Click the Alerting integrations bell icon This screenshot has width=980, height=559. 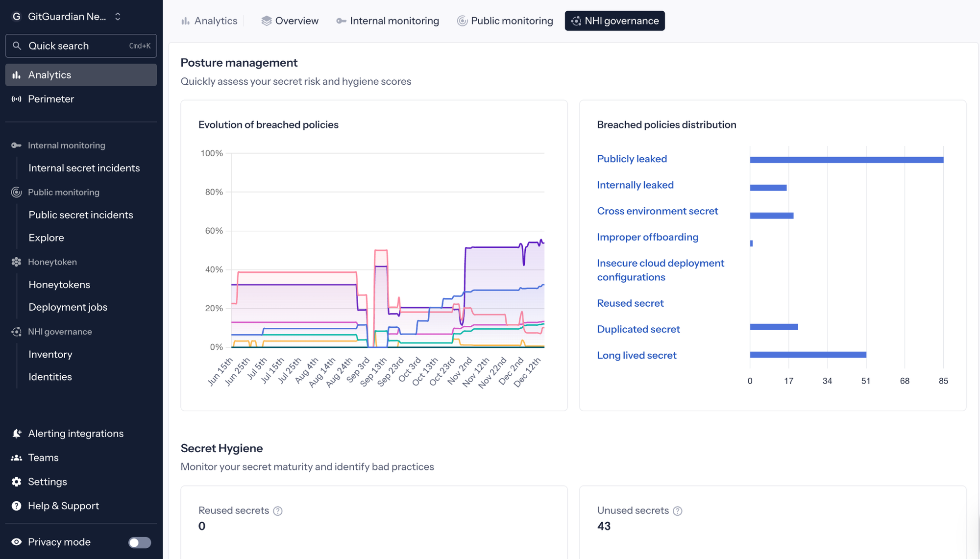pyautogui.click(x=17, y=434)
